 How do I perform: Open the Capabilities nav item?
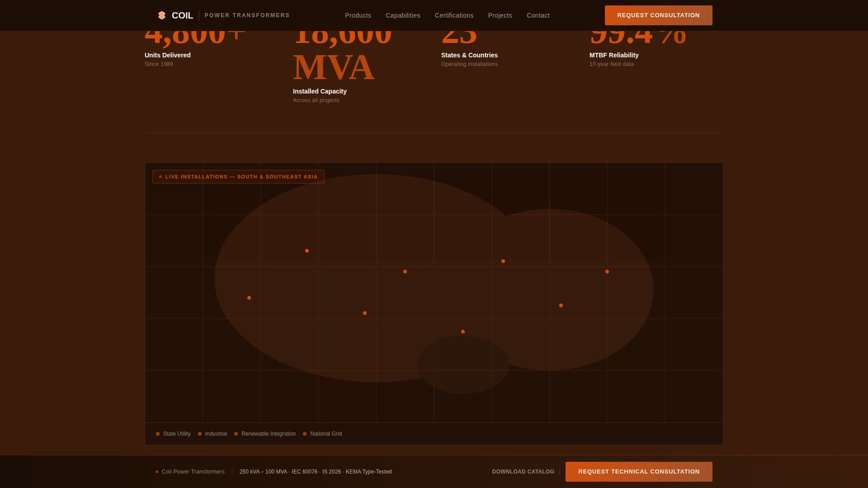(403, 15)
